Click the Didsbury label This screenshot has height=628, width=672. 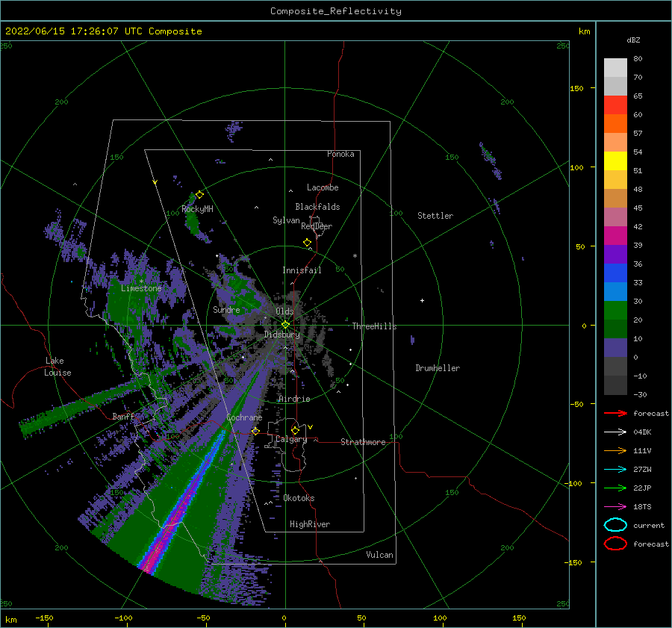[282, 335]
